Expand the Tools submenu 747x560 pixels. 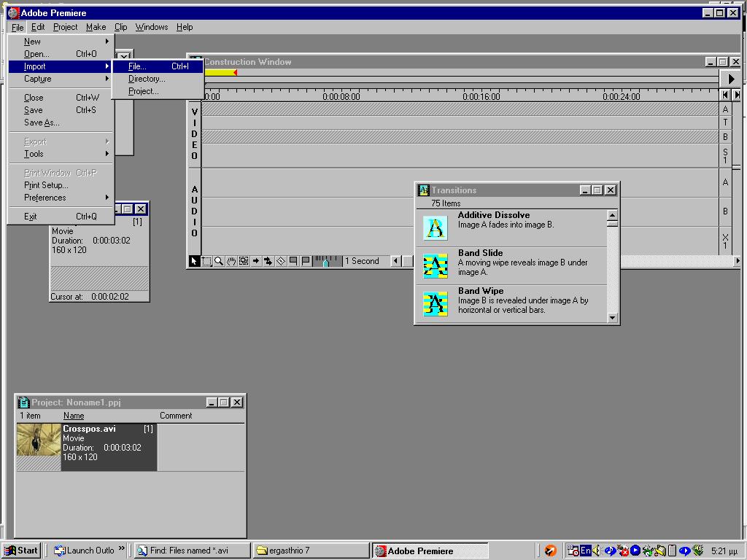tap(61, 154)
